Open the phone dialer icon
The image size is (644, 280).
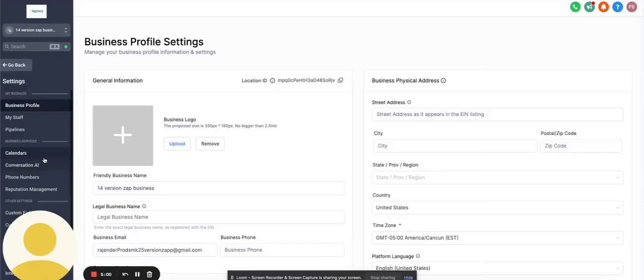pos(575,7)
